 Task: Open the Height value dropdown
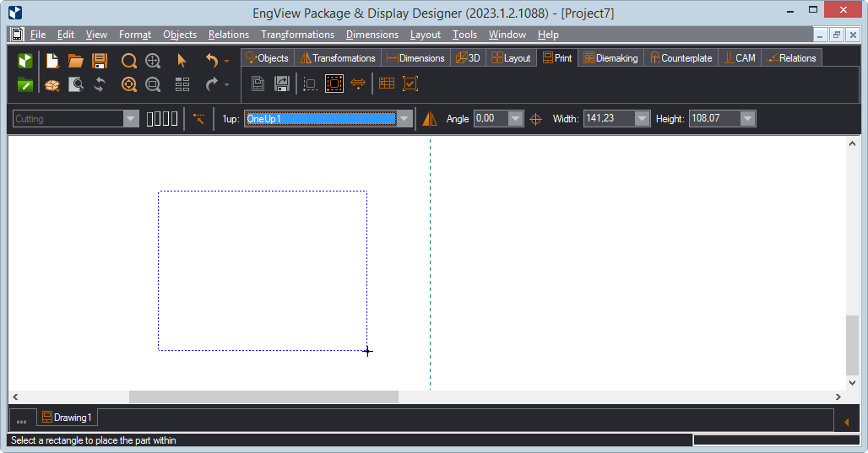tap(748, 118)
